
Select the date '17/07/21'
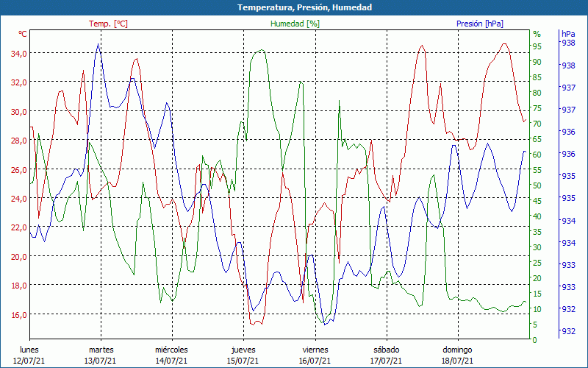click(386, 361)
